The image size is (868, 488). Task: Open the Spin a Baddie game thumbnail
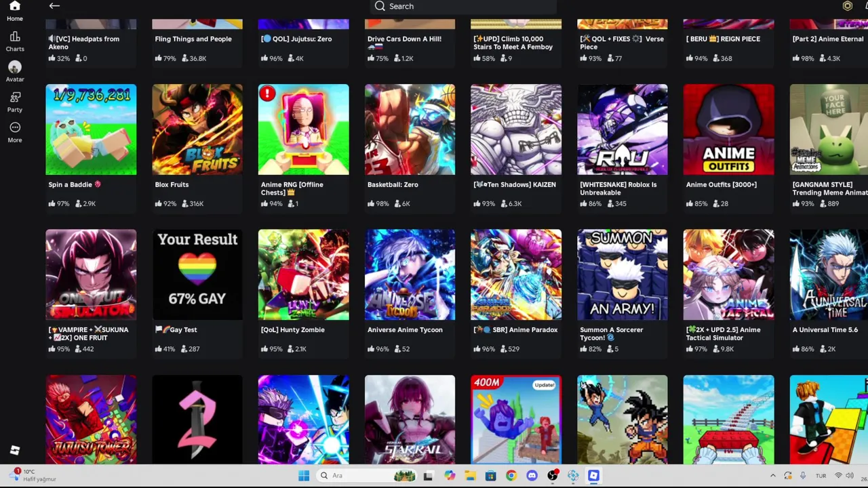click(x=91, y=129)
